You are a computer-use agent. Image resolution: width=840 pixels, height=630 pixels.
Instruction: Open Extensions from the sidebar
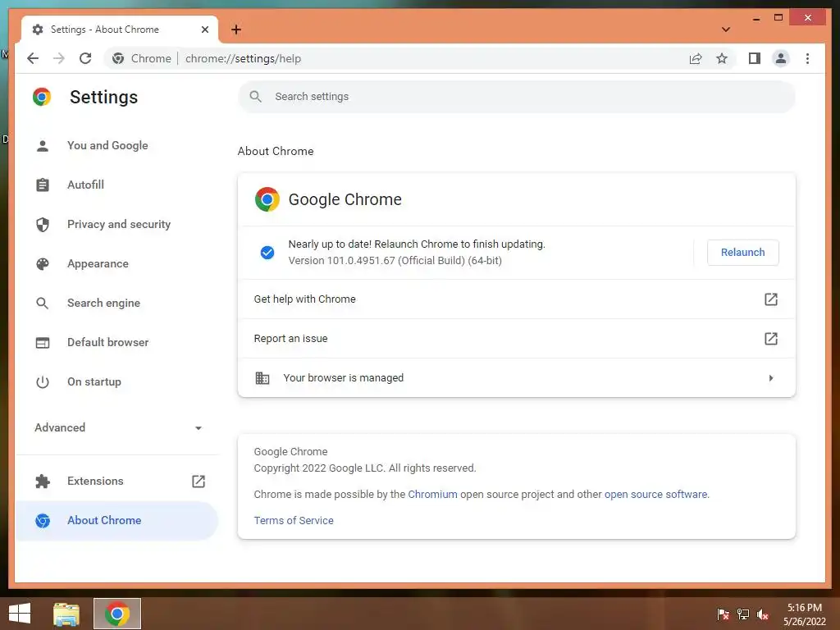(116, 481)
